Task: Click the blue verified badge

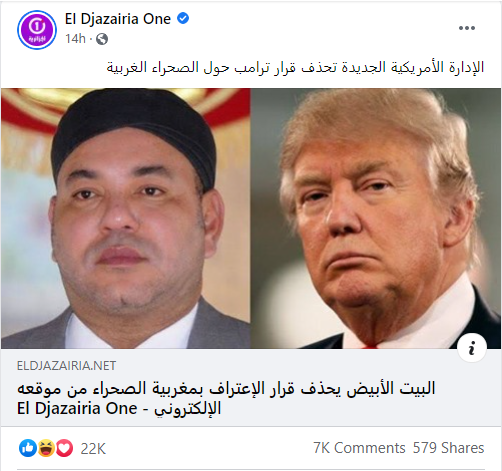Action: pos(183,18)
